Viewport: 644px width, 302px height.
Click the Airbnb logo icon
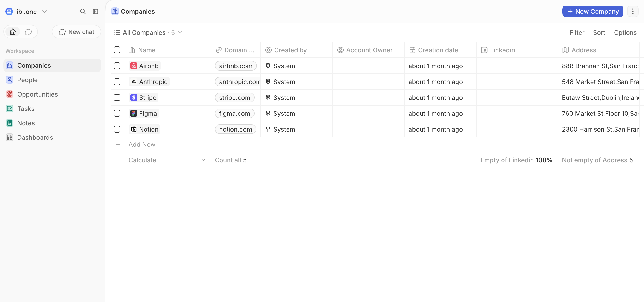134,66
